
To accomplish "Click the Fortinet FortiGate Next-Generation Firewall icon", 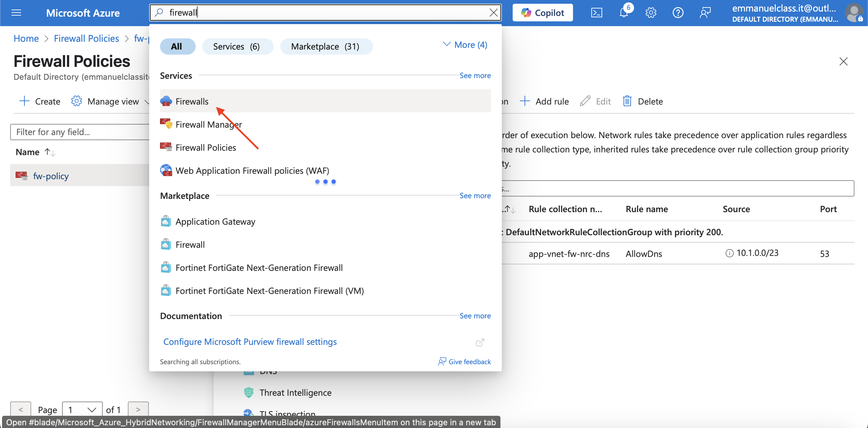I will click(166, 267).
